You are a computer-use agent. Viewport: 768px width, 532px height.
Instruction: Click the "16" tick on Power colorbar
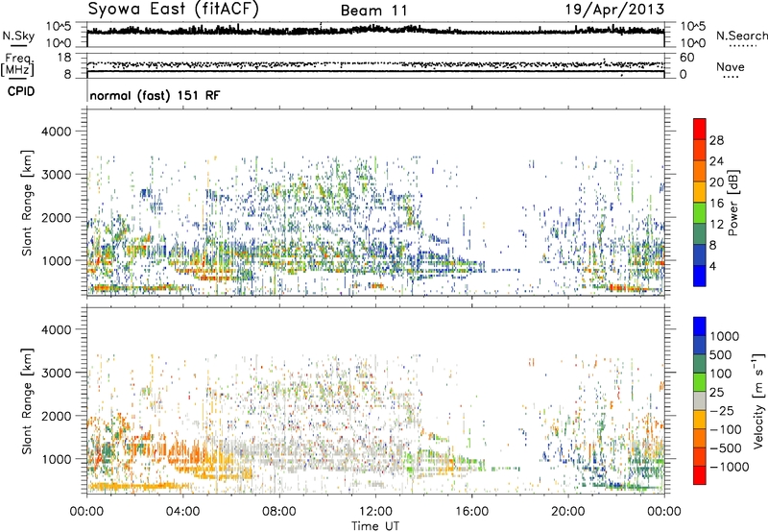(716, 203)
